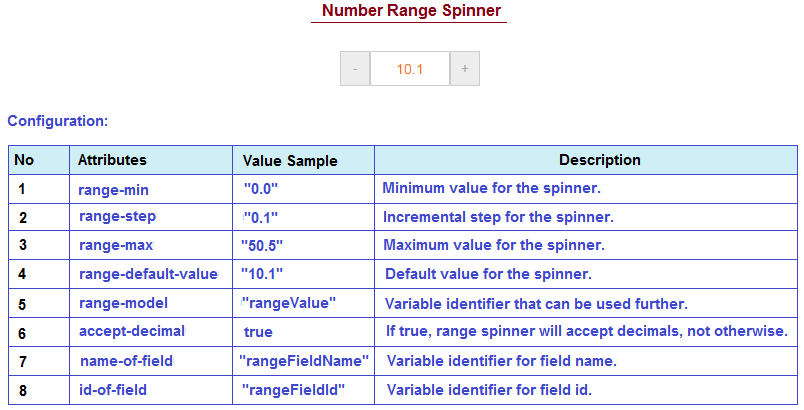Select the accept-decimal attribute cell
Viewport: 804px width, 410px height.
151,332
